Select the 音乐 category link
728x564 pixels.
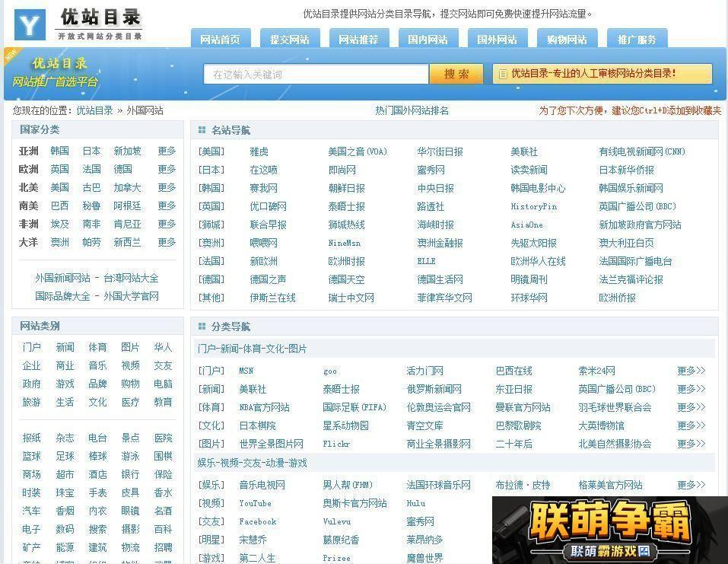point(97,365)
